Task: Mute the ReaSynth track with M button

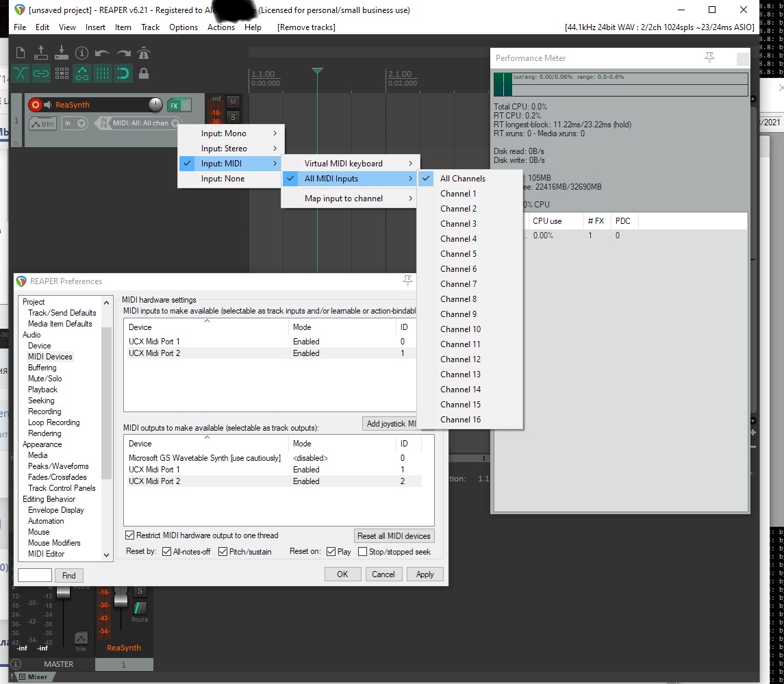Action: pyautogui.click(x=233, y=102)
